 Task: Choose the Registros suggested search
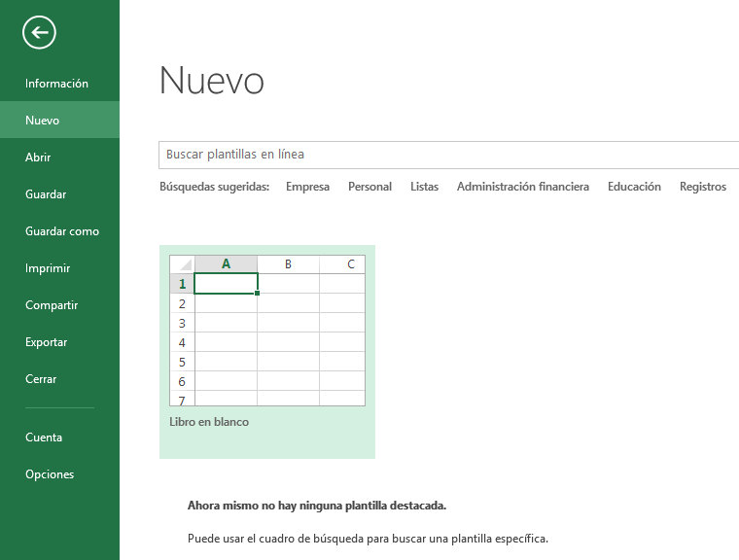pyautogui.click(x=702, y=187)
